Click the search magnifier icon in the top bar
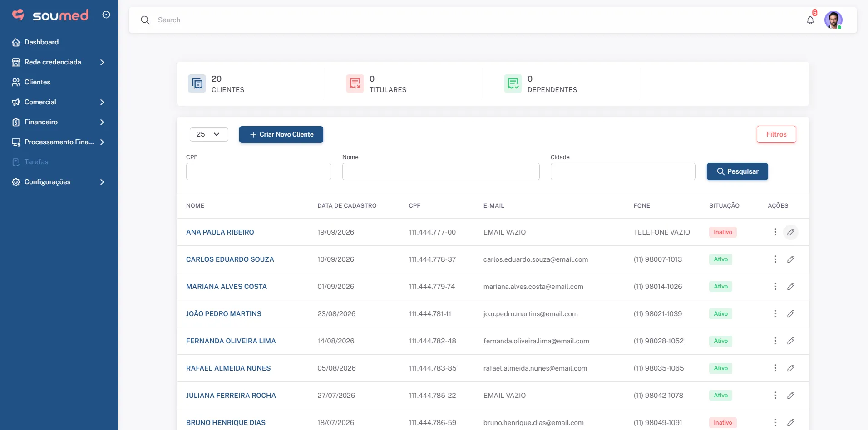 (145, 20)
